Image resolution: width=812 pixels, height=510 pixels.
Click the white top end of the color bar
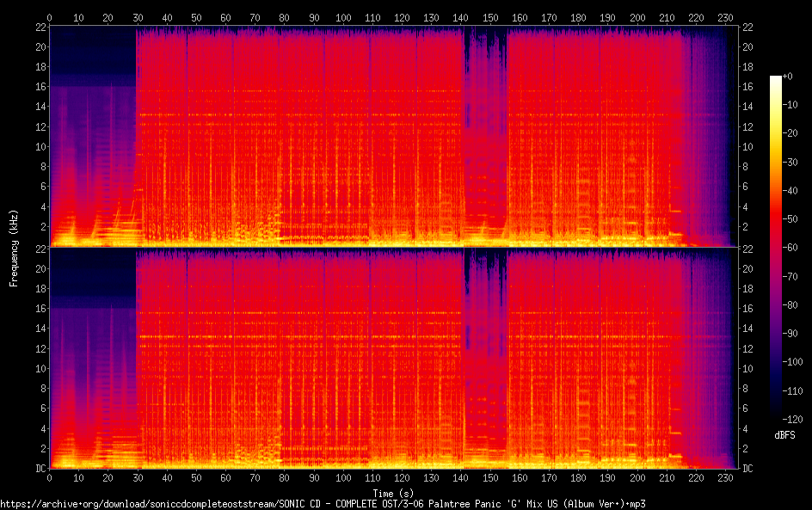pyautogui.click(x=776, y=79)
